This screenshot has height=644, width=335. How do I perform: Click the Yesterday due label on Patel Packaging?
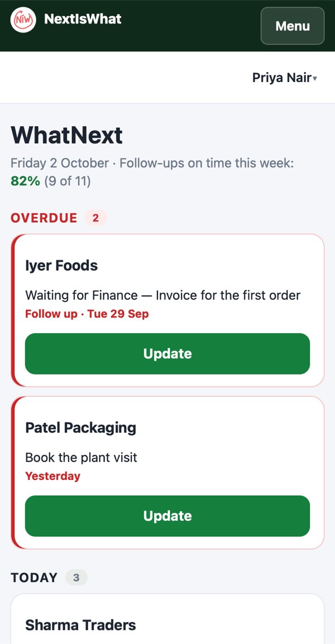tap(52, 477)
